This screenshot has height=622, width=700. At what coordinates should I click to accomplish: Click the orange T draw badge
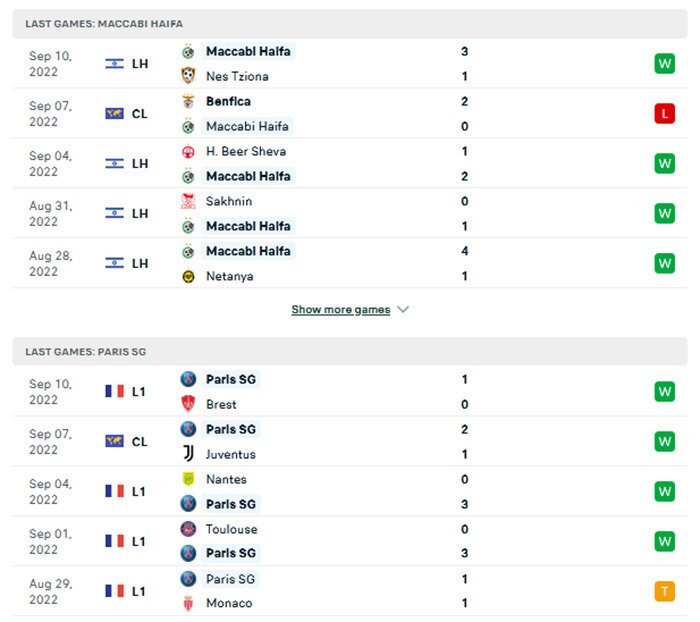coord(664,591)
